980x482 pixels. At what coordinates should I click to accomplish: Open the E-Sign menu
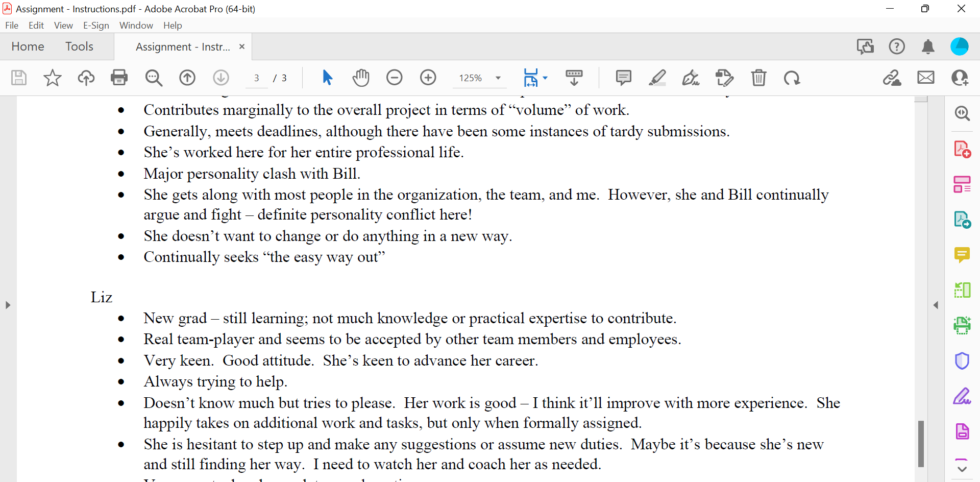coord(96,25)
